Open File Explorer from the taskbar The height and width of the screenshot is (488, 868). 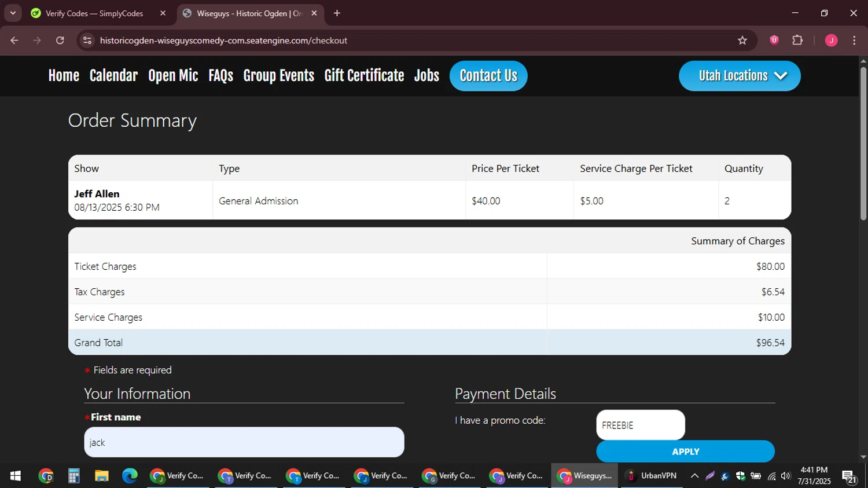pos(102,476)
